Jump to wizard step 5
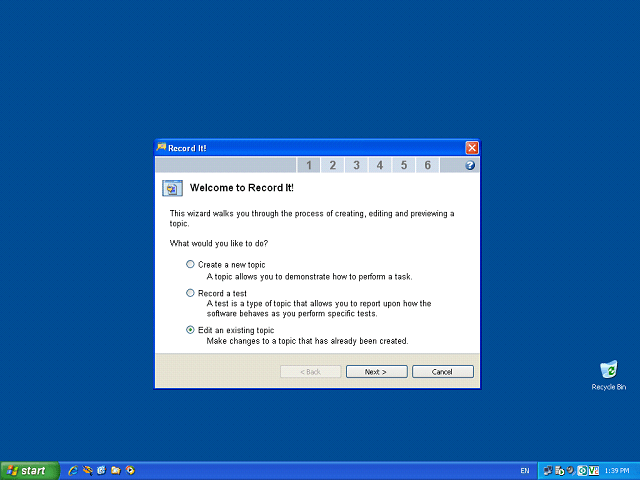This screenshot has height=480, width=640. click(403, 165)
